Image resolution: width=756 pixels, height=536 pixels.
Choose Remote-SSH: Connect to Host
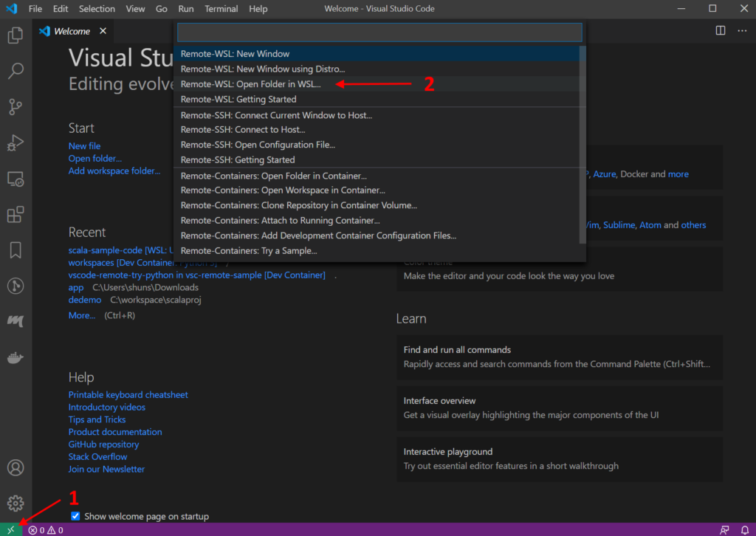click(243, 130)
